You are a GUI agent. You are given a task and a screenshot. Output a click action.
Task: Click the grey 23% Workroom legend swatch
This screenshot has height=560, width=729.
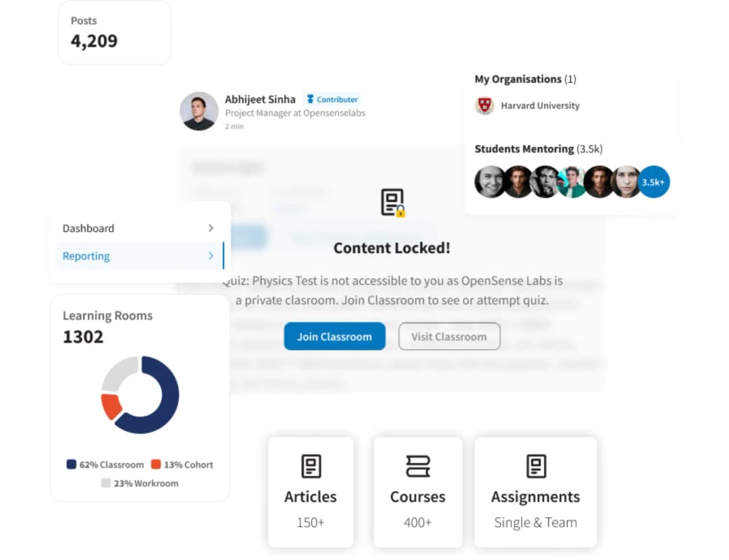106,483
